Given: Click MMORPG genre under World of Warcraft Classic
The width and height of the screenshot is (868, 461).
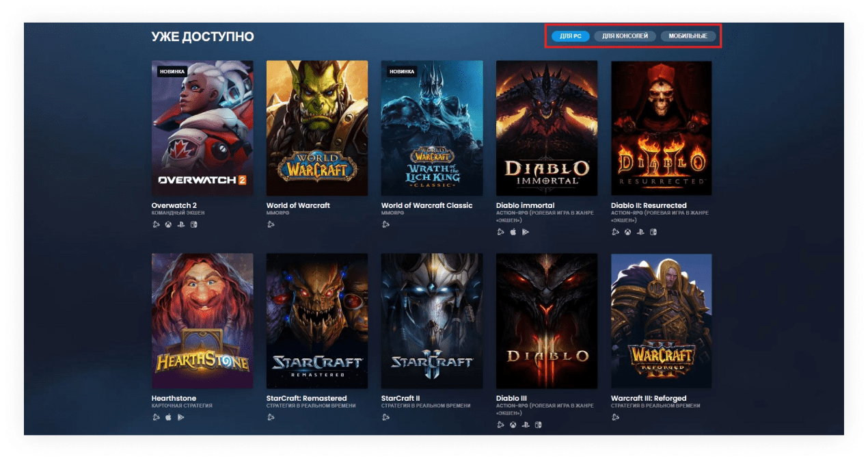Looking at the screenshot, I should pos(392,213).
